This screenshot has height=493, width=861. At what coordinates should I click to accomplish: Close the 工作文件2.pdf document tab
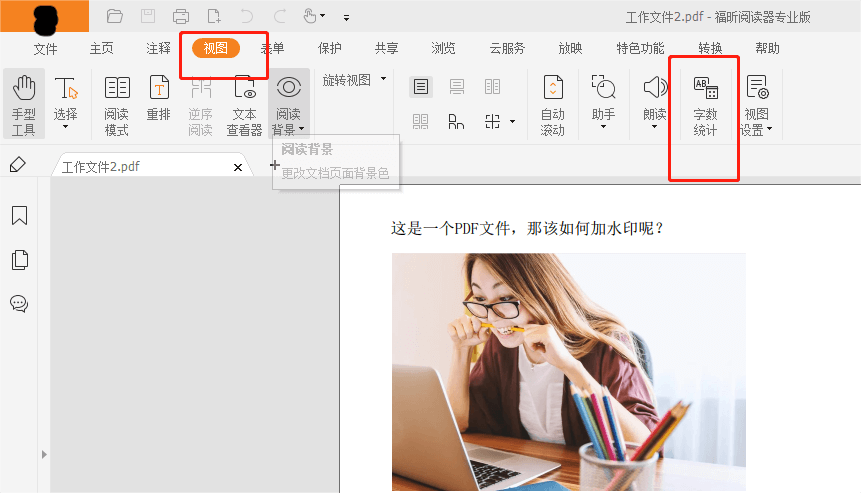click(237, 167)
